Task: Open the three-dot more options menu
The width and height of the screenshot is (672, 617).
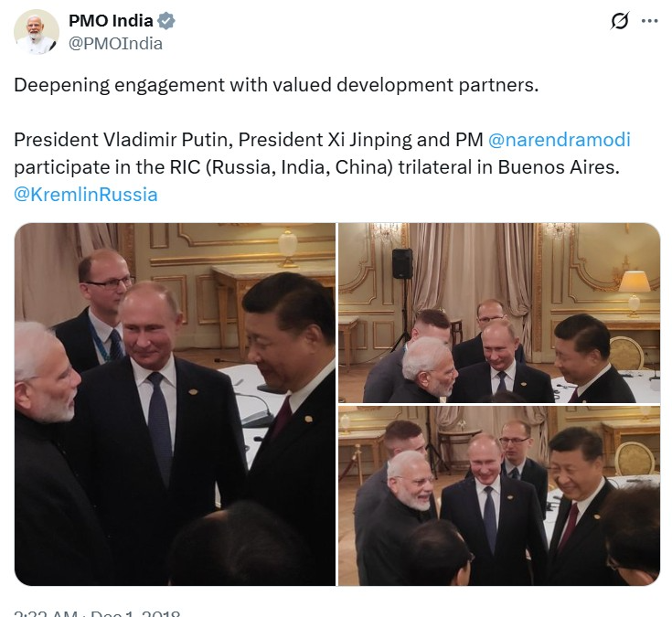Action: (x=650, y=21)
